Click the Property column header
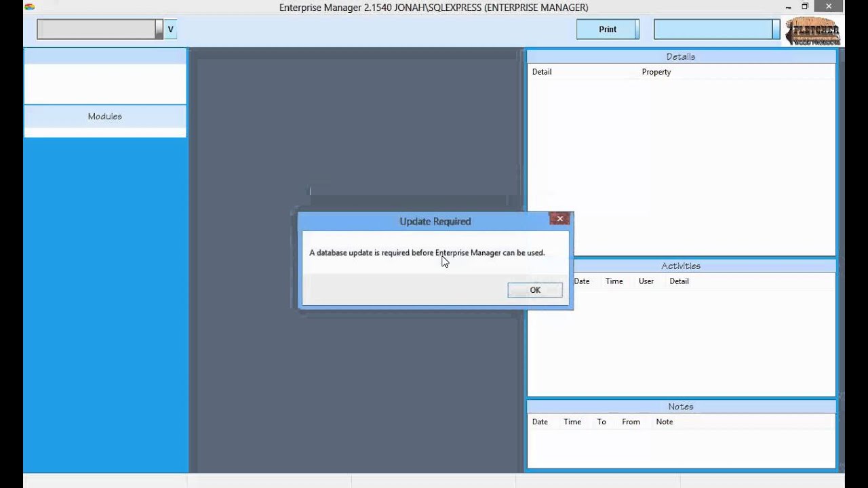 pyautogui.click(x=656, y=72)
